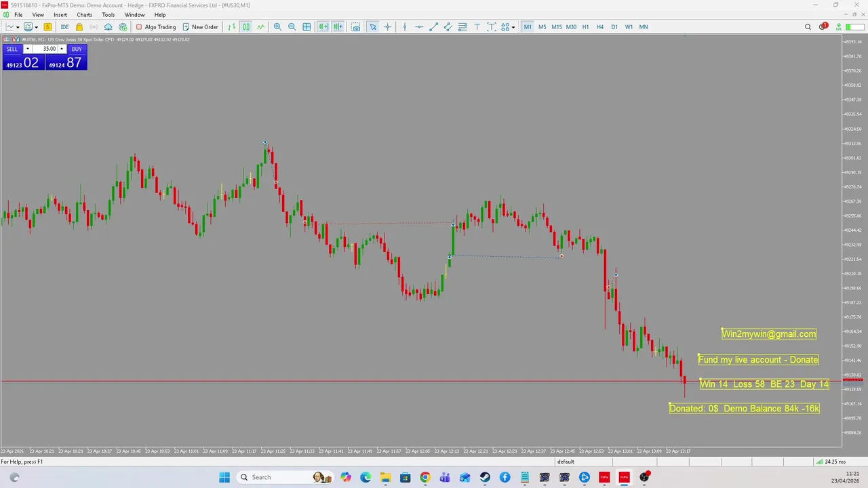Viewport: 868px width, 488px height.
Task: Switch to the M30 timeframe
Action: pyautogui.click(x=571, y=27)
